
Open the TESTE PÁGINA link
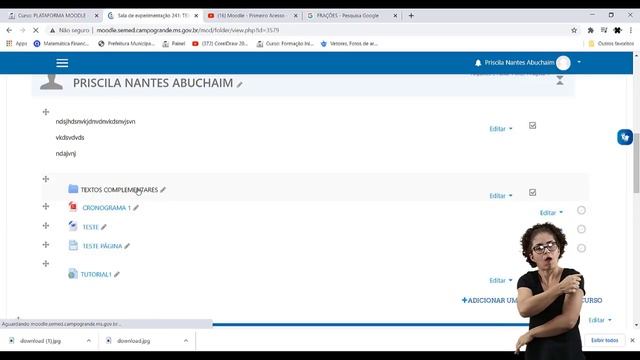(102, 246)
